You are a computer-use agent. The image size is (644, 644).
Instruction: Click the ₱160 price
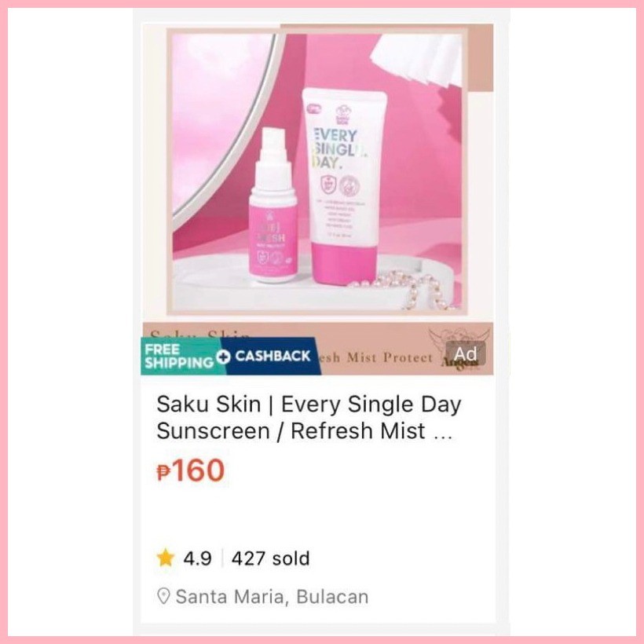click(x=191, y=470)
